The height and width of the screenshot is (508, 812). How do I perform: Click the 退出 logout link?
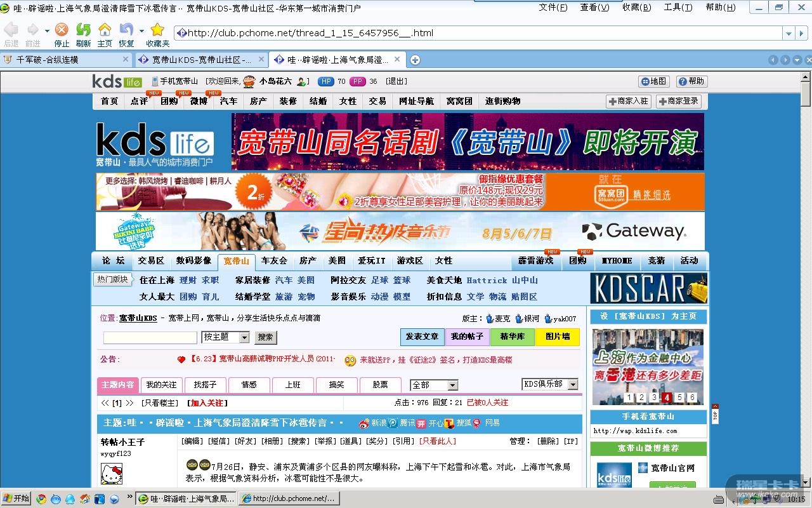coord(396,81)
